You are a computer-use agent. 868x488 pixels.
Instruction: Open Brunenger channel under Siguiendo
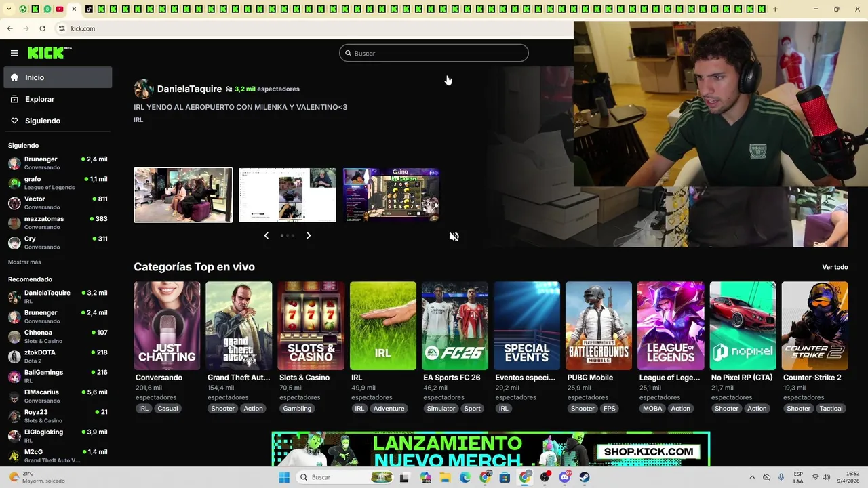(58, 163)
